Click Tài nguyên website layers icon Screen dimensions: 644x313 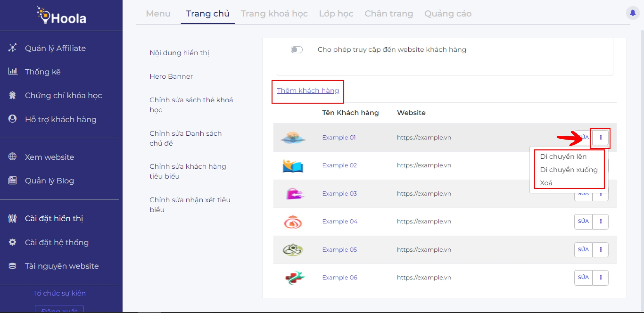pos(12,266)
